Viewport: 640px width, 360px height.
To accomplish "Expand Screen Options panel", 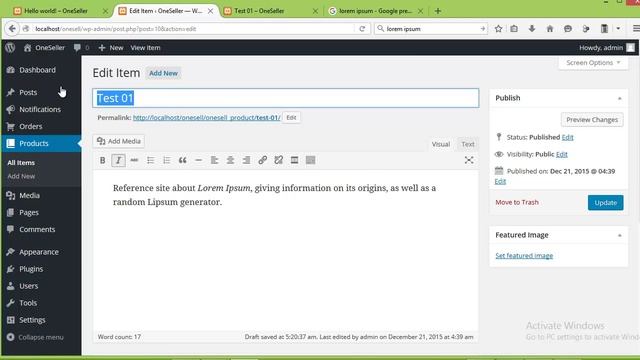I will (x=593, y=63).
